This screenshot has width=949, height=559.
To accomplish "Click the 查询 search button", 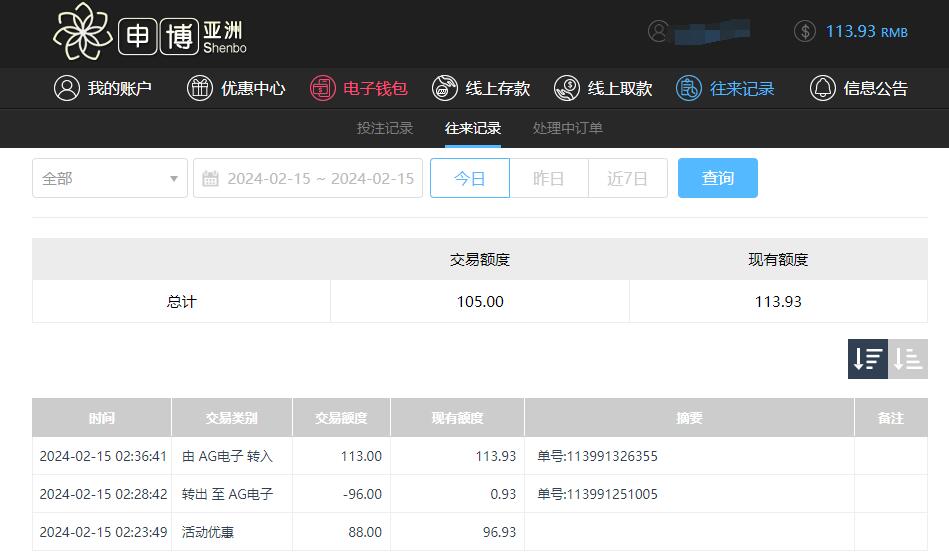I will click(718, 178).
